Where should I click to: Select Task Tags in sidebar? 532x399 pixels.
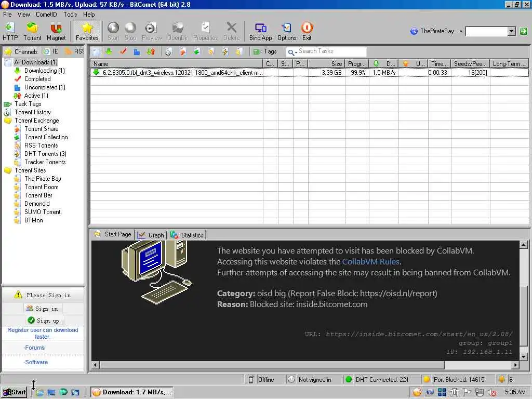(x=28, y=104)
